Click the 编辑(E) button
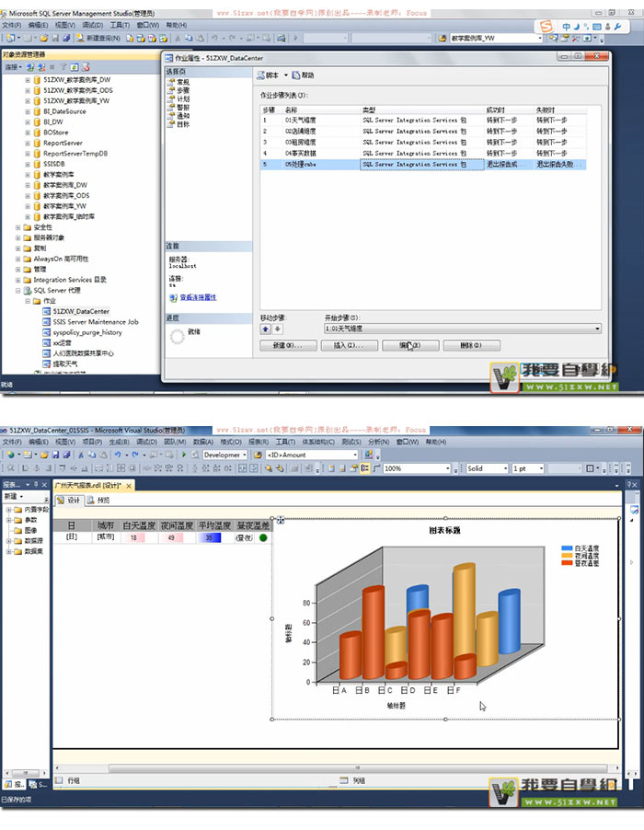Screen dimensions: 644x830 pos(410,346)
